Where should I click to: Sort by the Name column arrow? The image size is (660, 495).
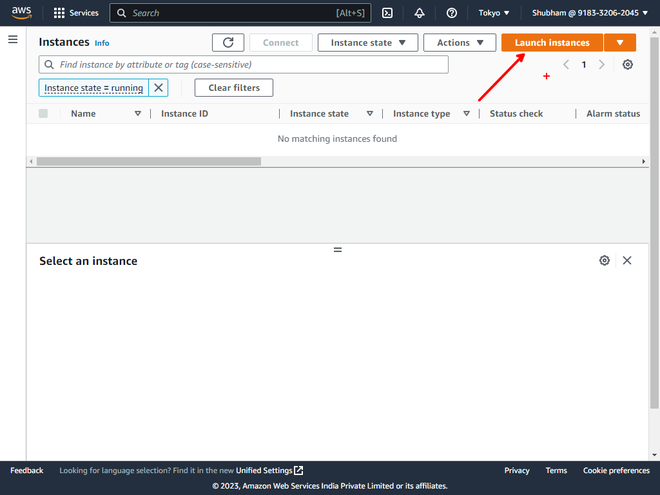coord(138,113)
